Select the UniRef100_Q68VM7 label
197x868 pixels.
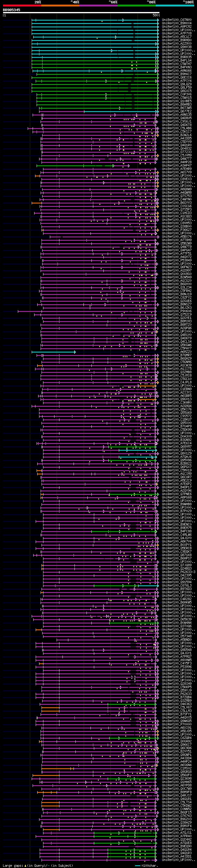point(177,447)
